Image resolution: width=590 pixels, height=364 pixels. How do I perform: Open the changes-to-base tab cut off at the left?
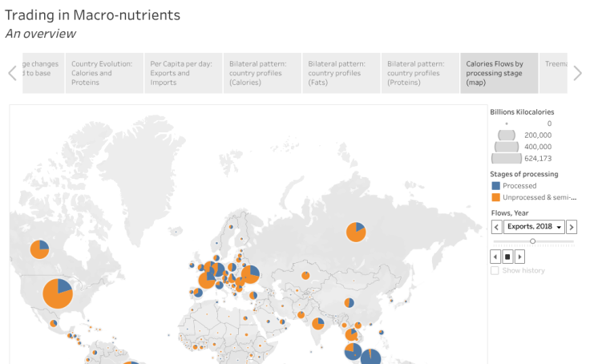43,73
